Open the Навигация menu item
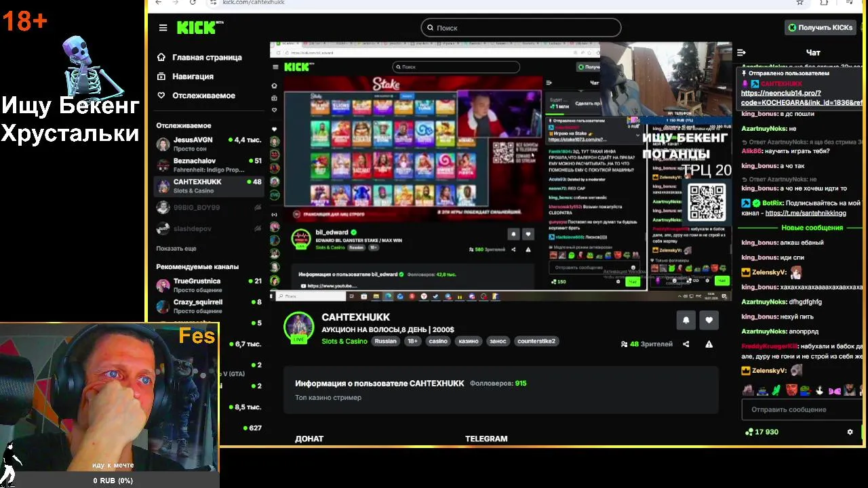 point(193,77)
